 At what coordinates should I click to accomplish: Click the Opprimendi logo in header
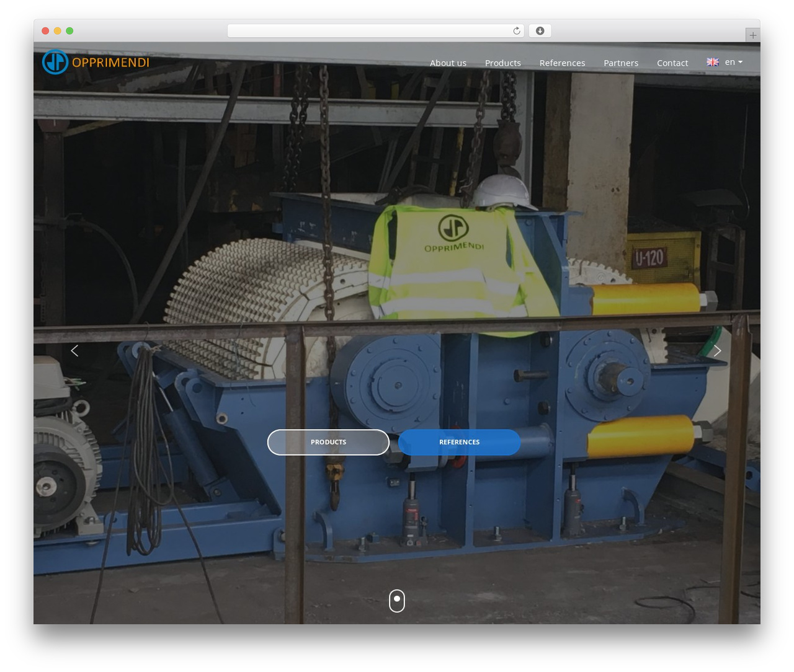click(x=96, y=62)
